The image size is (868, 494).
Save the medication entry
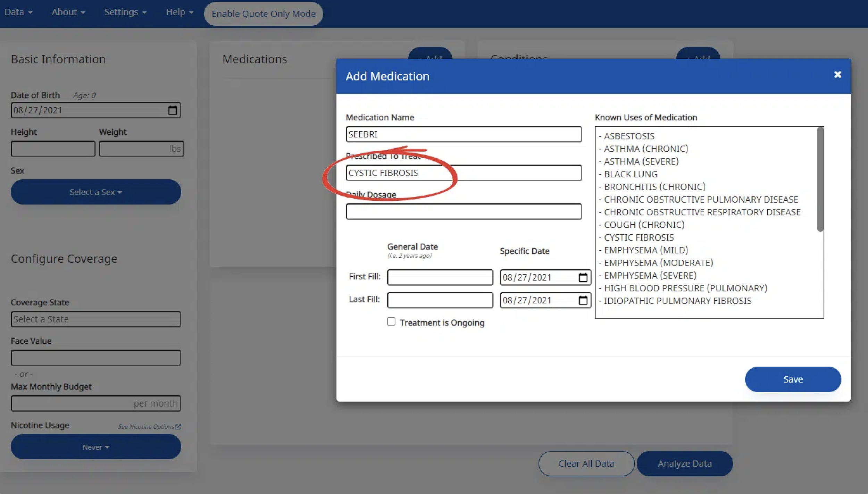[x=793, y=379]
